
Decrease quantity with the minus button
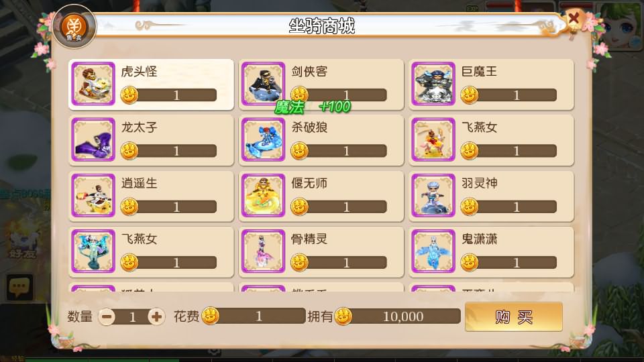107,317
